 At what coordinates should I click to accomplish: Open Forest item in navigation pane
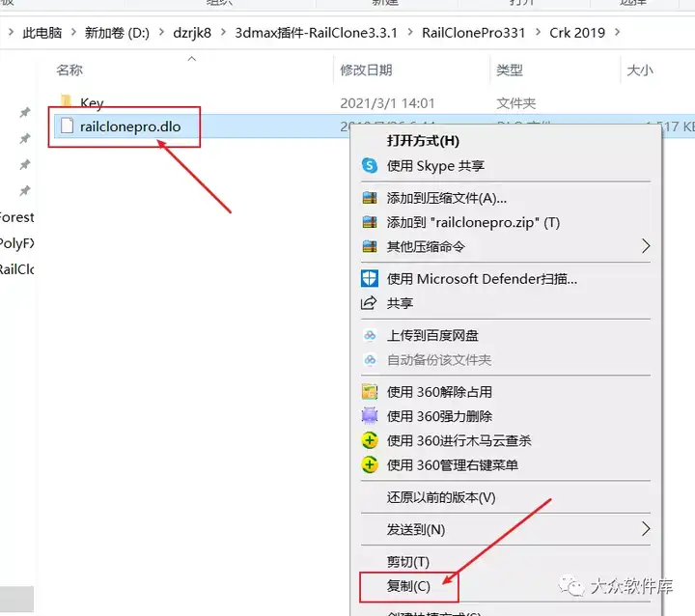16,217
